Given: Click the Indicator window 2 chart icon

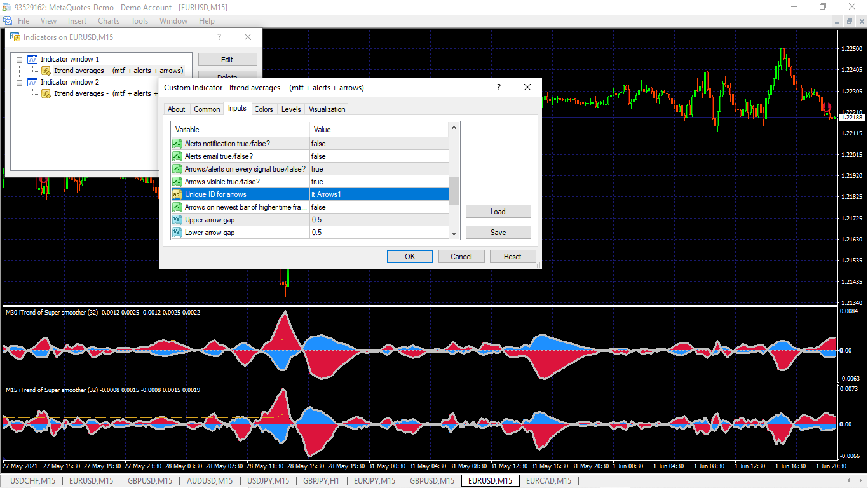Looking at the screenshot, I should click(x=32, y=82).
